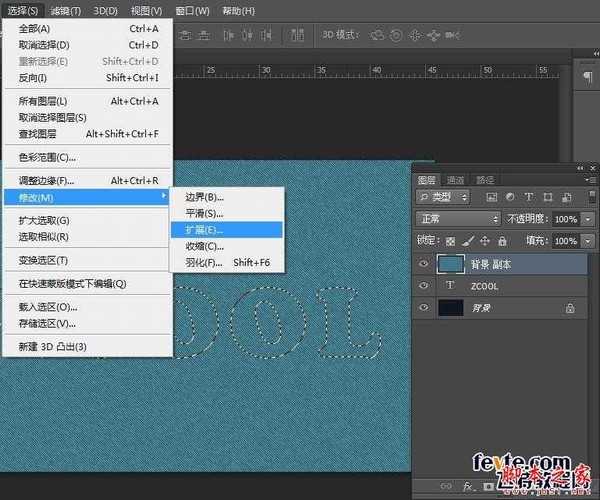Viewport: 600px width, 500px height.
Task: Click the pixel layer filter icon
Action: (x=492, y=197)
